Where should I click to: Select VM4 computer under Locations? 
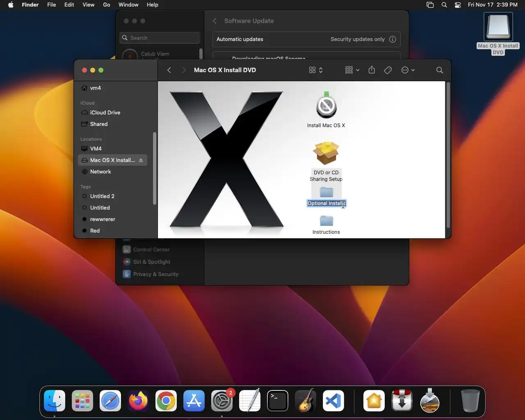click(x=112, y=148)
